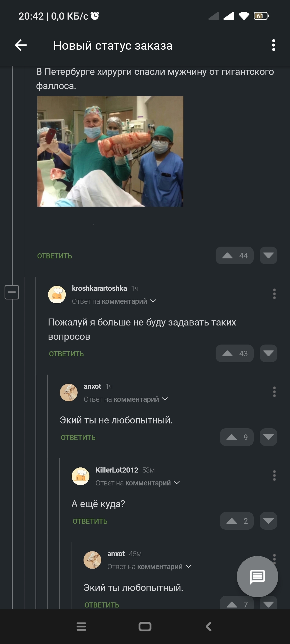Upvote anxot's comment with 9 points

pos(237,437)
